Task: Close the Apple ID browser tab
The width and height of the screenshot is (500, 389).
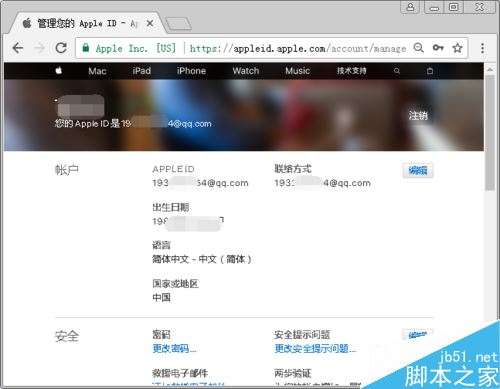Action: point(150,23)
